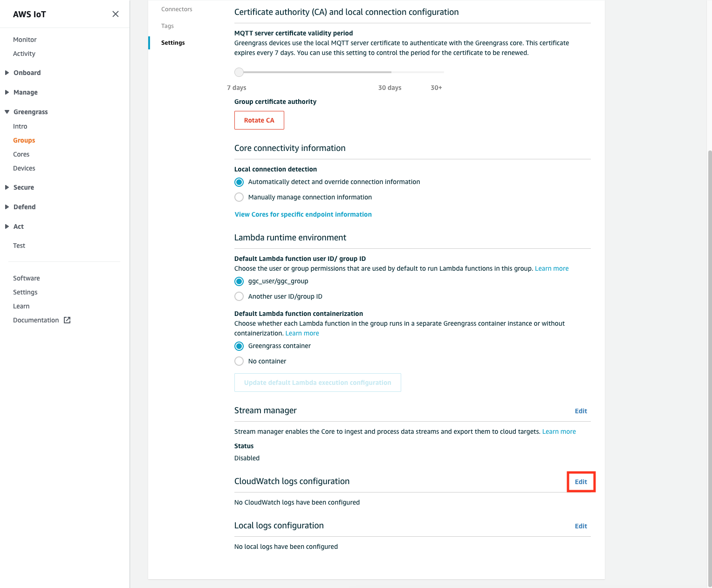Click the Onboard menu label
This screenshot has width=712, height=588.
[x=27, y=73]
